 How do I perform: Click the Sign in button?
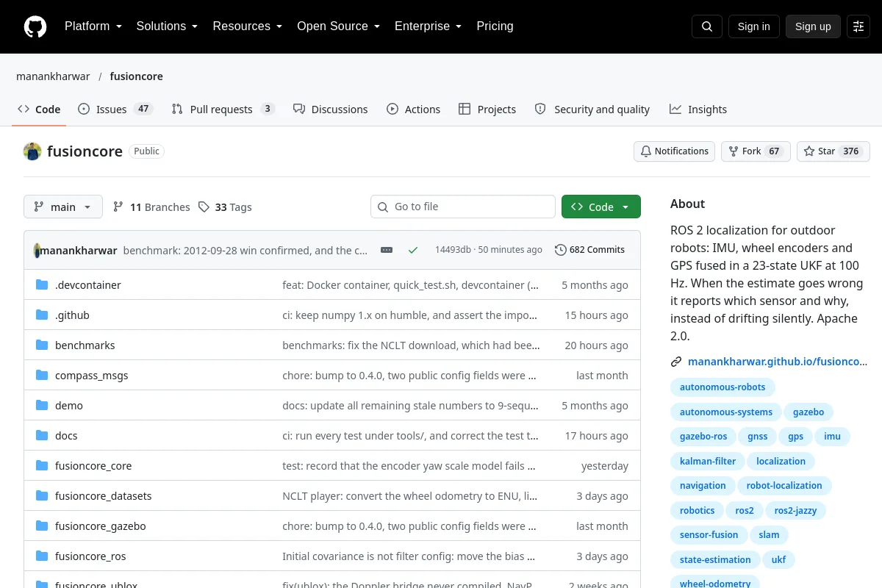753,26
